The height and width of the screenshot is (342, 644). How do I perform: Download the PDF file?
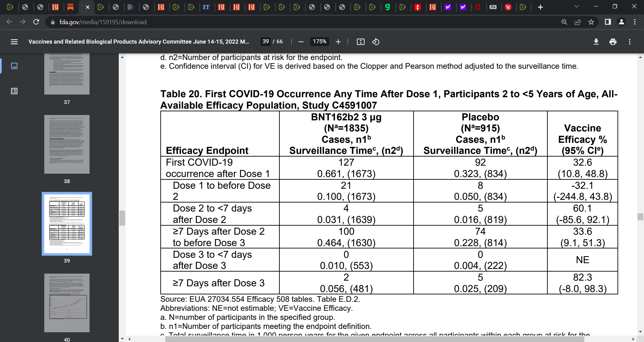(x=596, y=42)
